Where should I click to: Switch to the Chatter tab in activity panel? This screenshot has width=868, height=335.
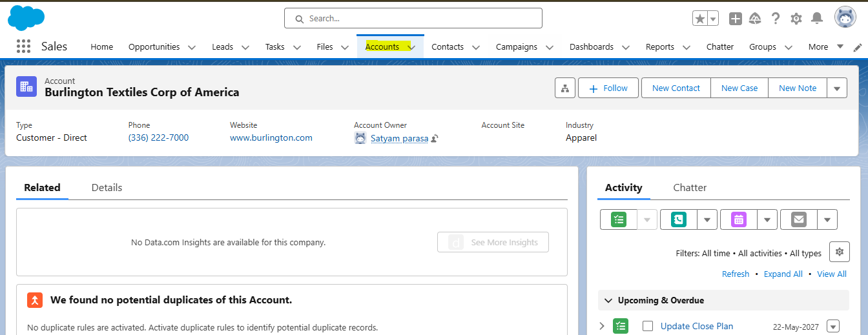click(690, 187)
